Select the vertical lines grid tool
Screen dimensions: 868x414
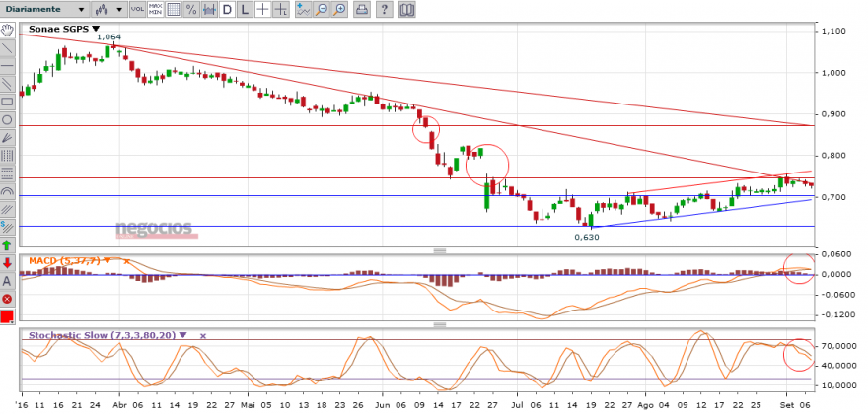pyautogui.click(x=7, y=156)
